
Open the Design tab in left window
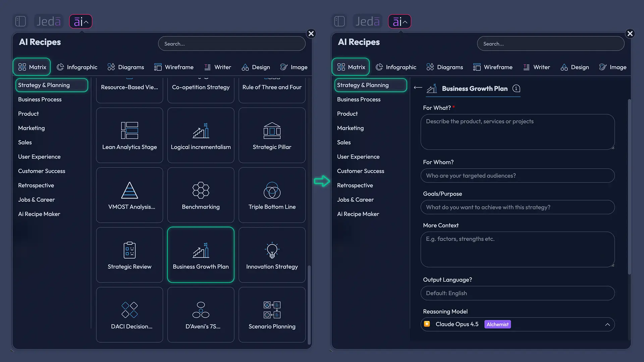[x=256, y=67]
